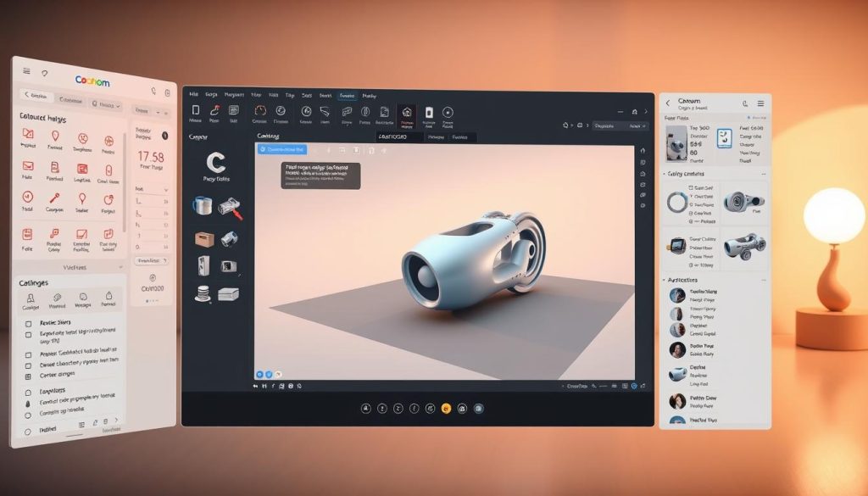Click the 17.58 value in left panel card
Screen dimensions: 868x496
[x=151, y=157]
